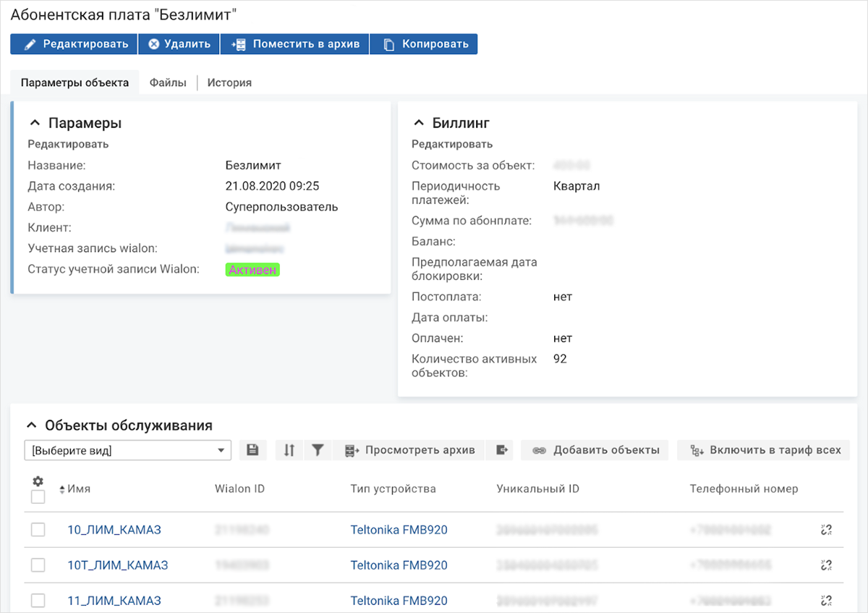Click the unlink icon for 10_ЛИМ_КАМАЗ

point(826,529)
